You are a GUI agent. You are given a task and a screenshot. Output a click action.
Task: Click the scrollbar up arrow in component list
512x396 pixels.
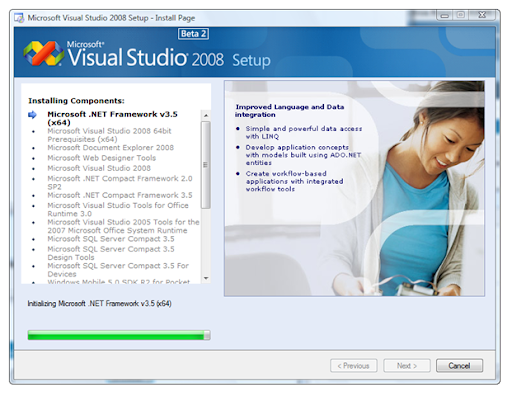click(x=206, y=115)
